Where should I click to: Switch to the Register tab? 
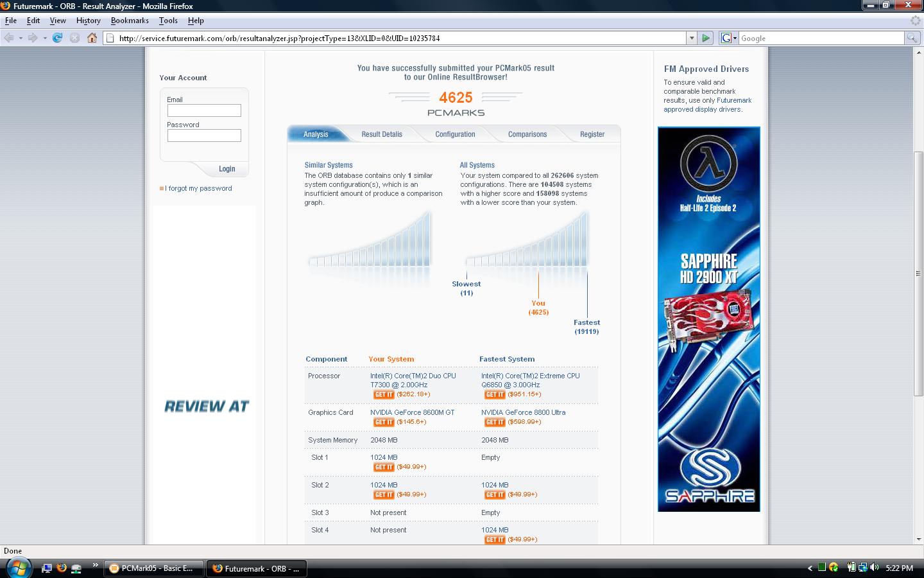pos(592,134)
